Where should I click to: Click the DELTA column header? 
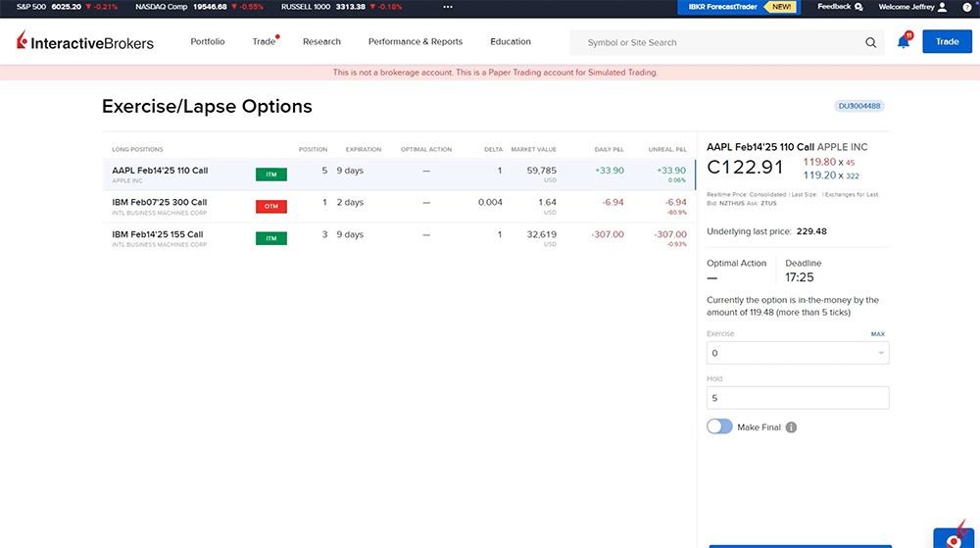point(493,150)
